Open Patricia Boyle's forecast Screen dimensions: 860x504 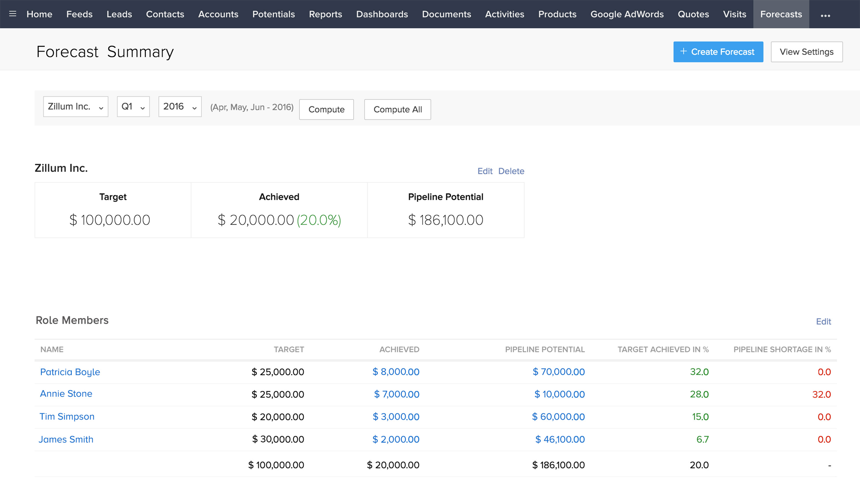(x=70, y=372)
